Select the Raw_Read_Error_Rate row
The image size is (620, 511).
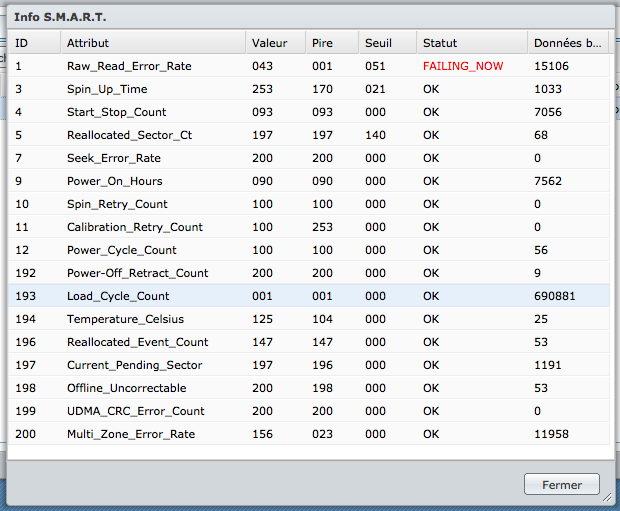pyautogui.click(x=309, y=66)
